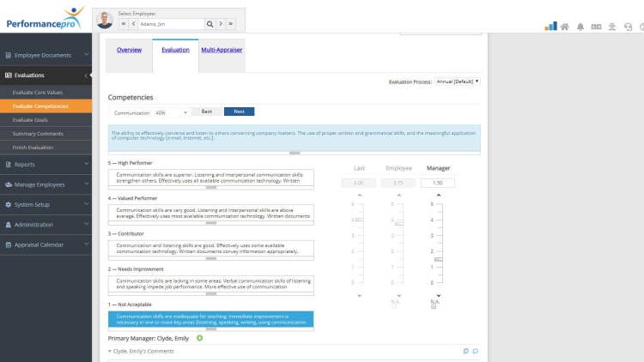This screenshot has height=362, width=644.
Task: Expand Manage Employees menu
Action: coord(86,184)
